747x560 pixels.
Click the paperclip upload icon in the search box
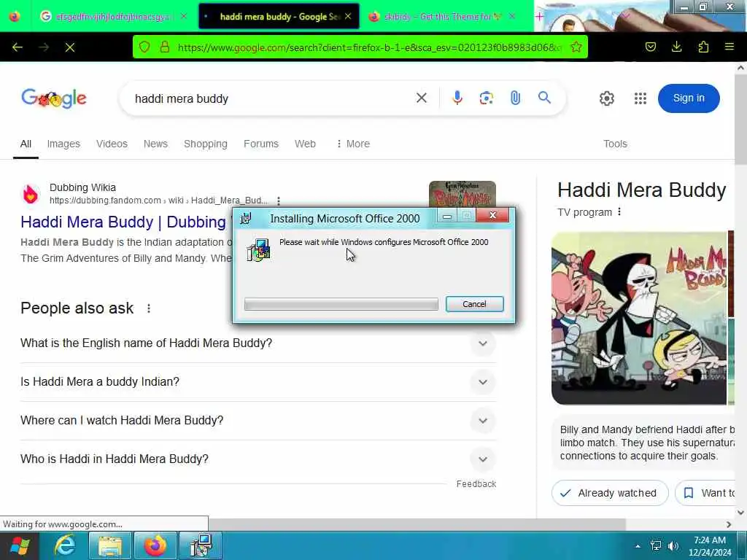[x=515, y=98]
